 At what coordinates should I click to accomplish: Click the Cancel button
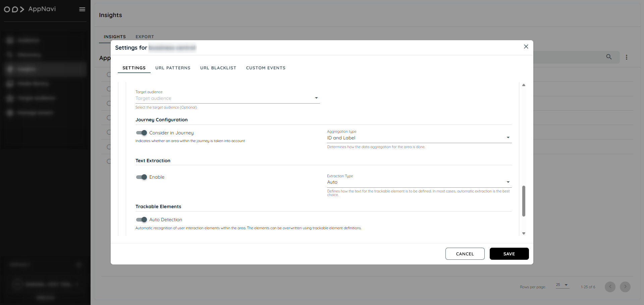465,254
